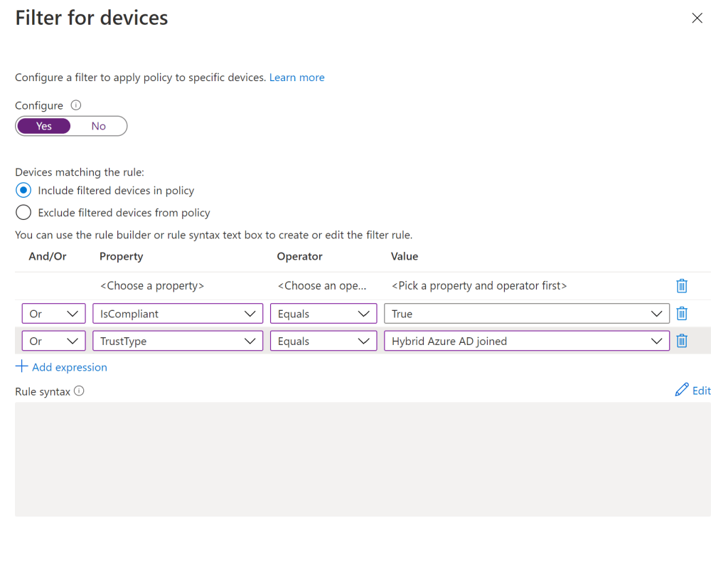The width and height of the screenshot is (728, 567).
Task: Open the True value dropdown
Action: click(526, 314)
